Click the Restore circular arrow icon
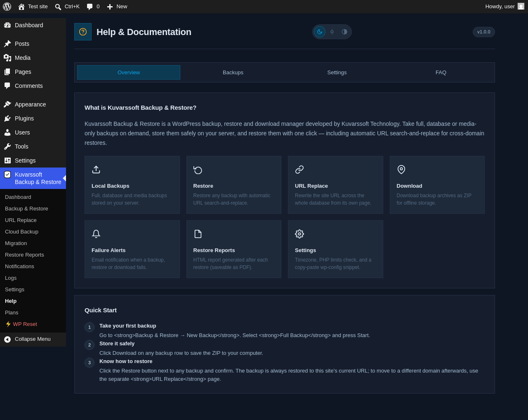The width and height of the screenshot is (528, 420). (x=198, y=170)
